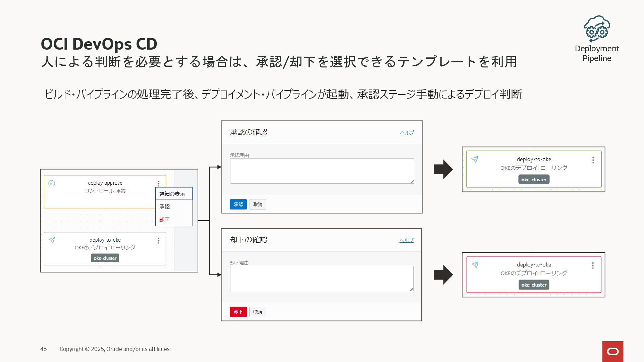This screenshot has width=644, height=362.
Task: Open three-dot menu on red-bordered deploy-to-oke card
Action: pyautogui.click(x=593, y=265)
